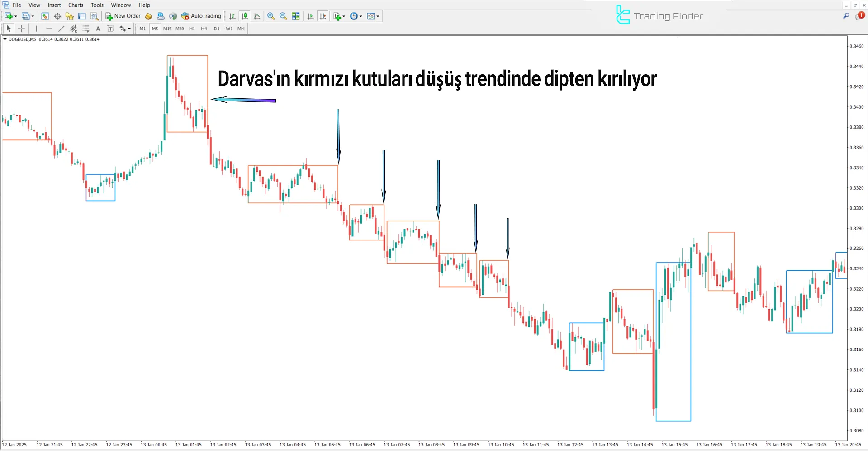Expand the Arrows dropdown arrow

pos(129,29)
